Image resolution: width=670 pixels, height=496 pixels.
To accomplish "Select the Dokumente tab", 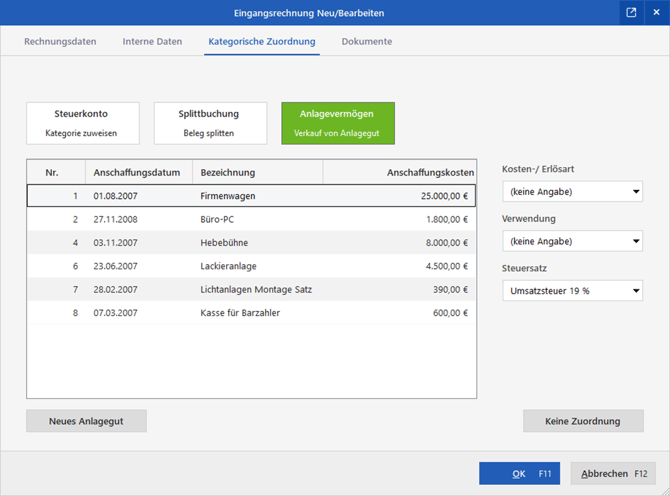I will click(366, 42).
